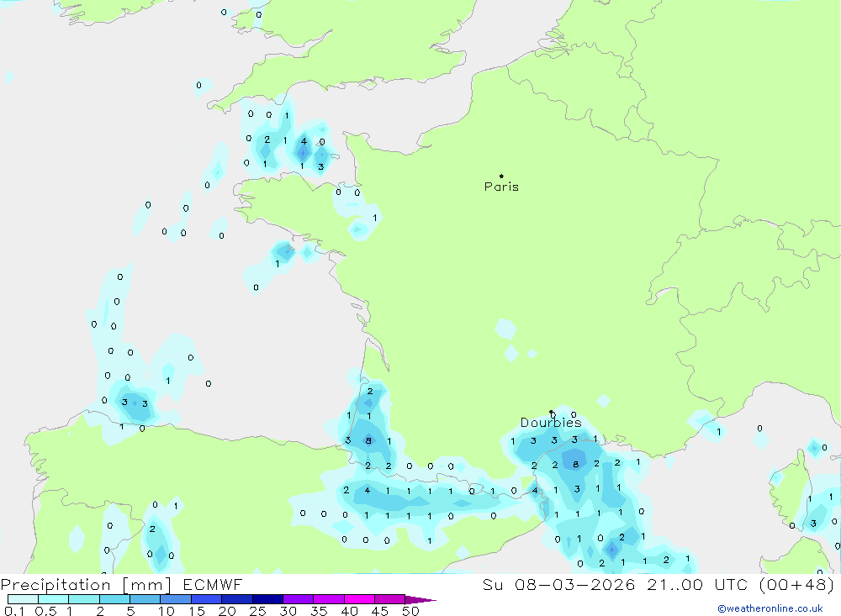This screenshot has height=616, width=841.
Task: Click the legend label '15'
Action: coord(196,611)
